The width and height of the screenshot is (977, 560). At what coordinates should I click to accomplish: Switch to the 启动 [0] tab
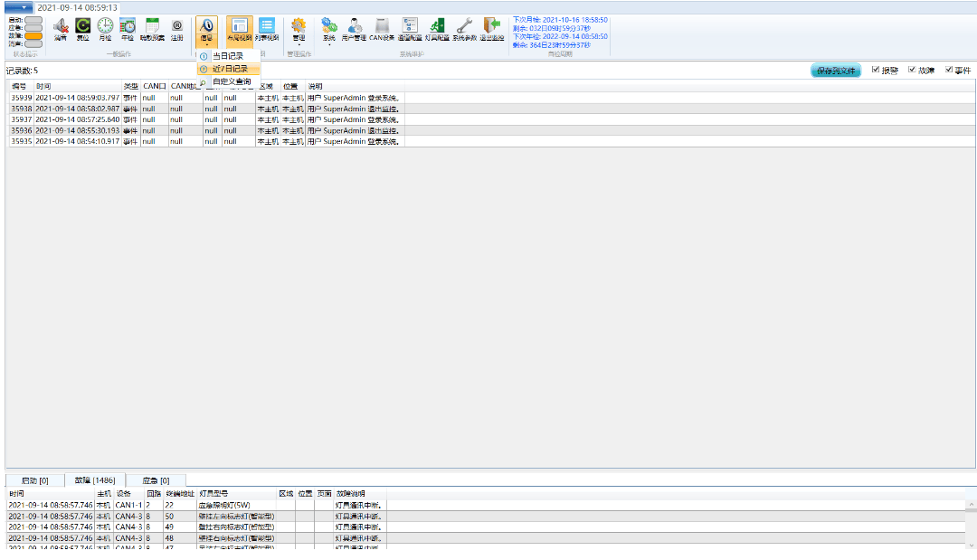tap(35, 480)
